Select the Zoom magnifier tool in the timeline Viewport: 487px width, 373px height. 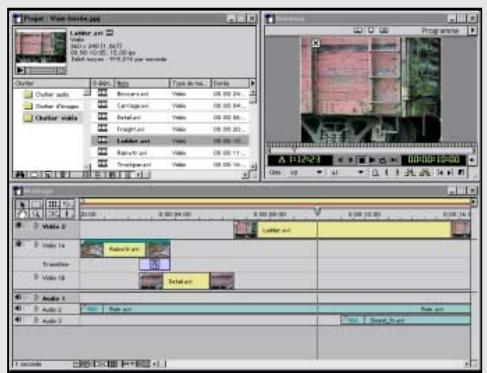(37, 214)
